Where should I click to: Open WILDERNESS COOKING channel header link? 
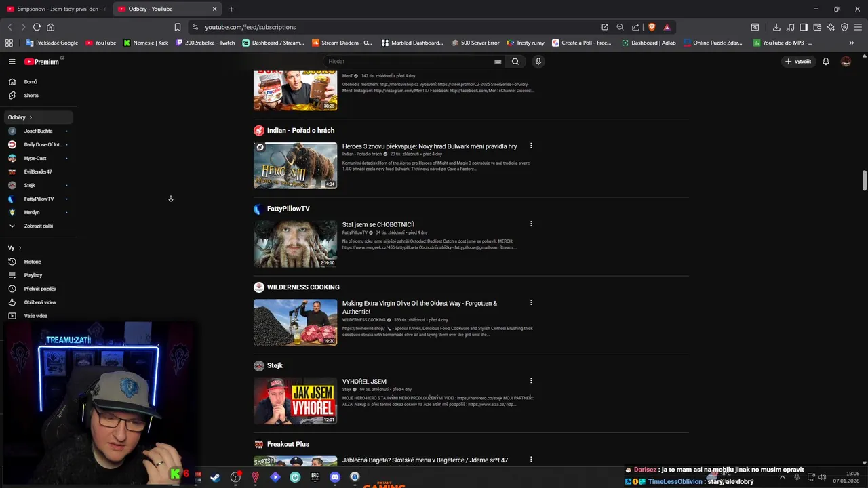click(x=303, y=287)
